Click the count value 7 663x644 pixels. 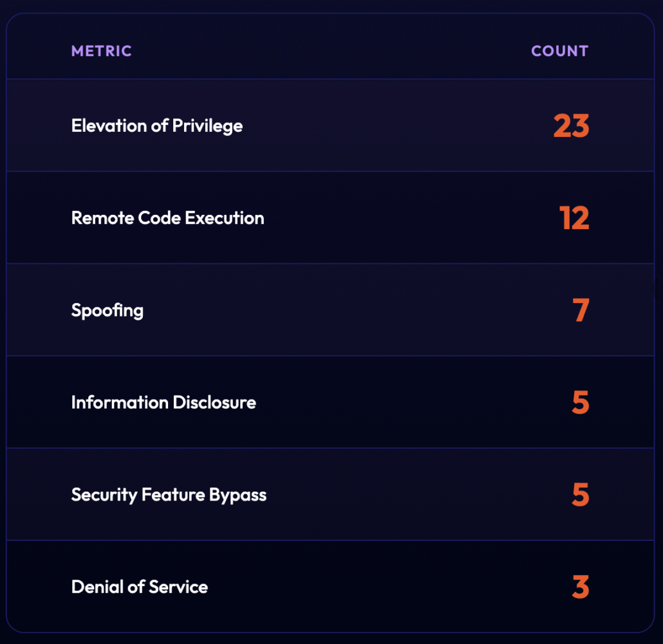[x=581, y=311]
